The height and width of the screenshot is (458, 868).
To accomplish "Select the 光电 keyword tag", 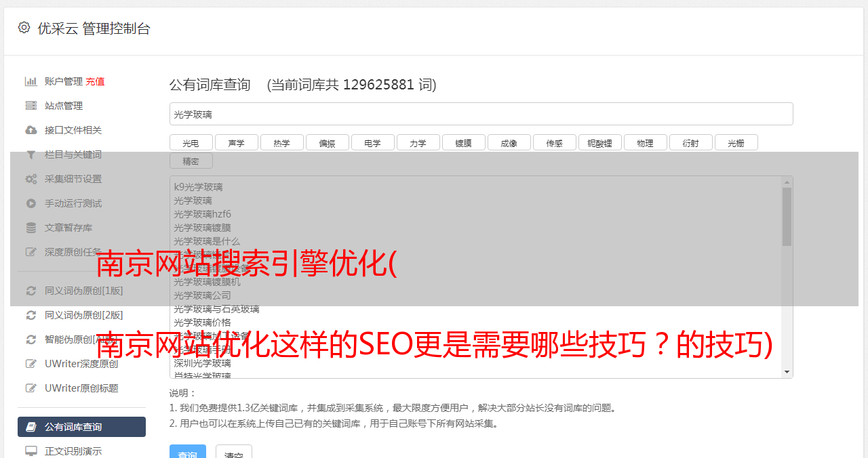I will tap(191, 142).
